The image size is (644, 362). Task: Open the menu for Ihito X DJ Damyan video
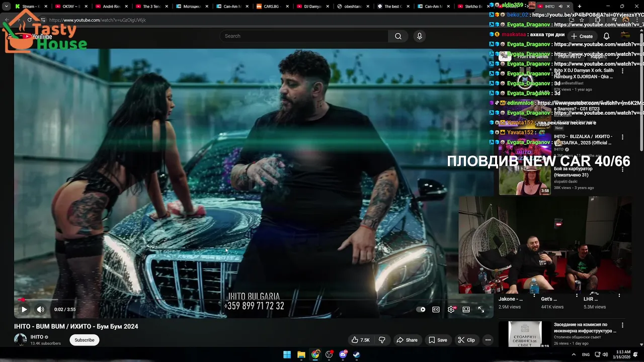point(622,71)
